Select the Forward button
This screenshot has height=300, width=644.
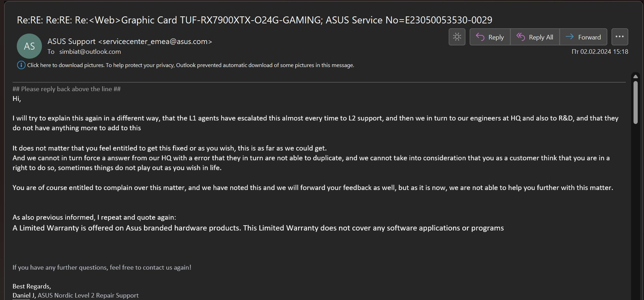coord(583,37)
